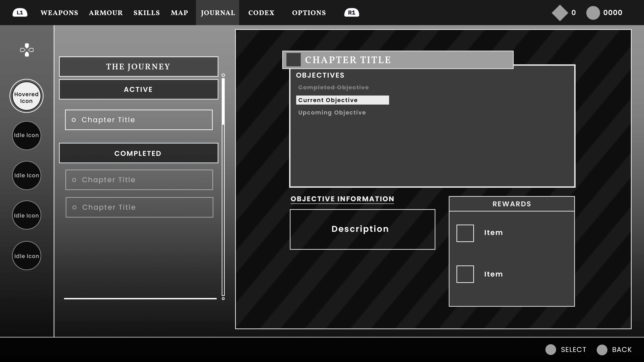Viewport: 644px width, 362px height.
Task: Open the WEAPONS tab
Action: tap(59, 13)
